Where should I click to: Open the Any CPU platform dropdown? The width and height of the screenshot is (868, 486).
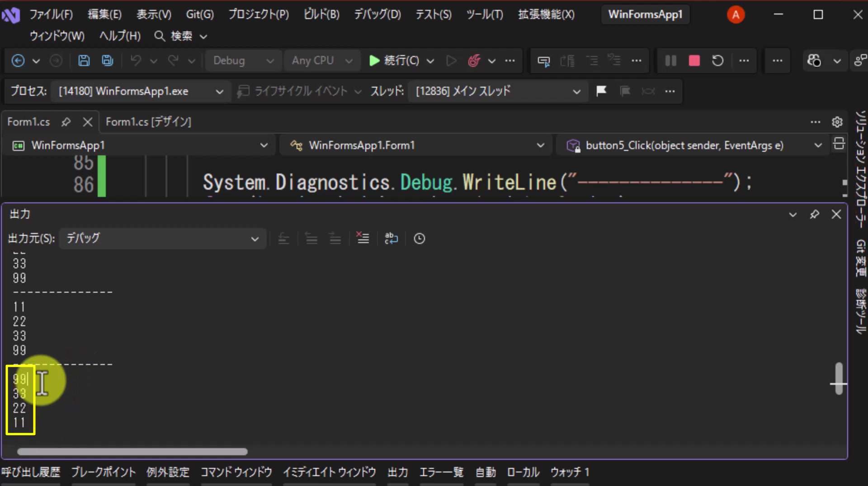(x=322, y=61)
